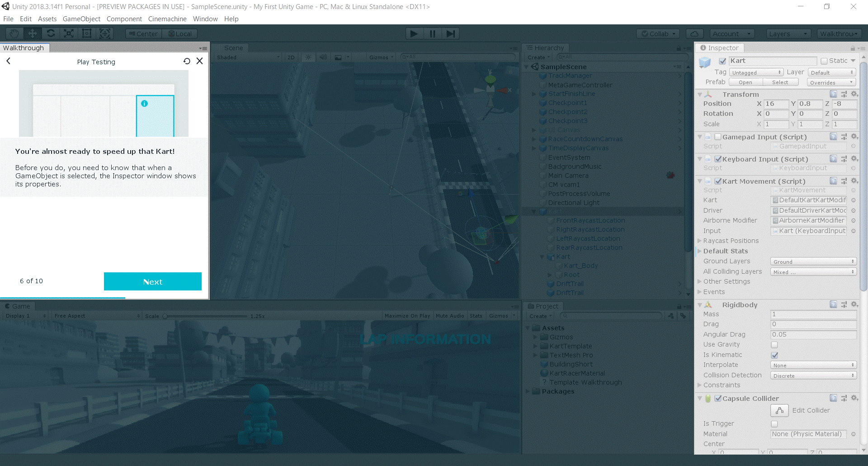Toggle the Is Kinematic checkbox

[774, 355]
